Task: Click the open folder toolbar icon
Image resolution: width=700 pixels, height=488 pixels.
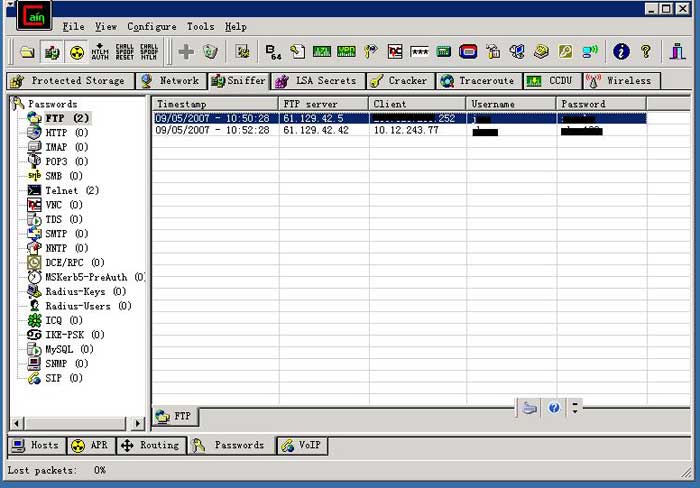Action: click(27, 52)
